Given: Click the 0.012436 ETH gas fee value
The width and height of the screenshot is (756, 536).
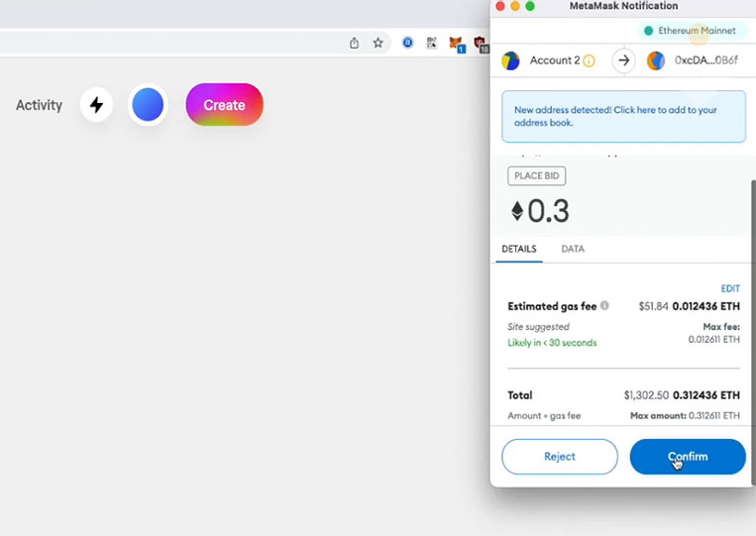Looking at the screenshot, I should click(705, 306).
